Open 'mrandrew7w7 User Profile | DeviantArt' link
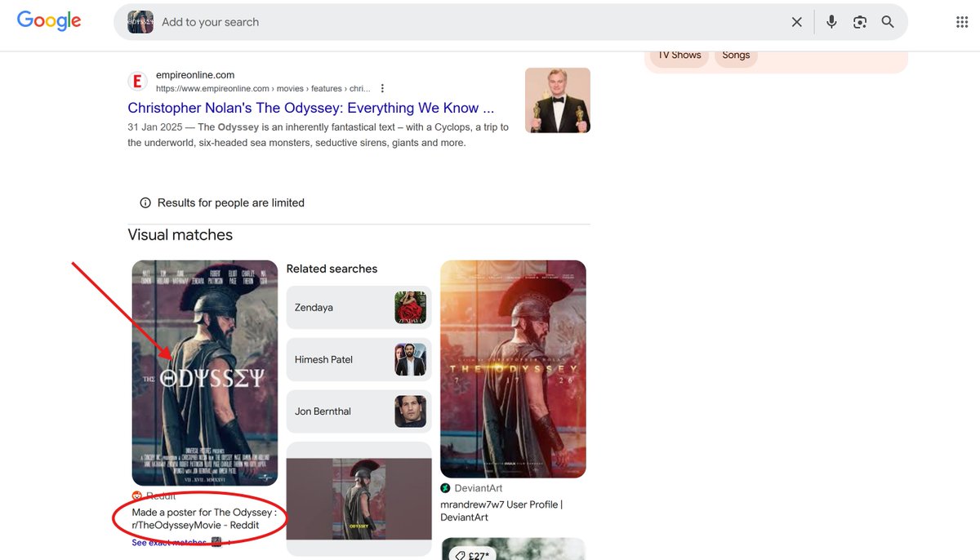 coord(501,511)
